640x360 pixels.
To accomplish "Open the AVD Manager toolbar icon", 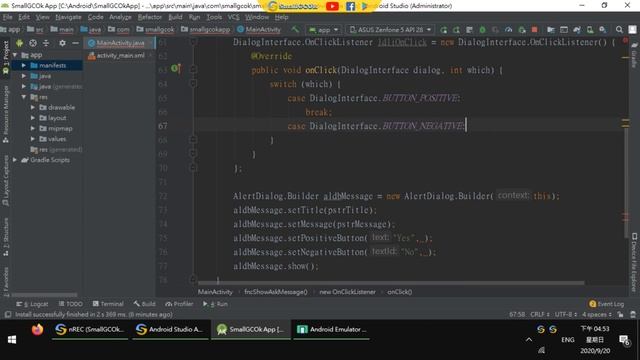I will pos(590,29).
